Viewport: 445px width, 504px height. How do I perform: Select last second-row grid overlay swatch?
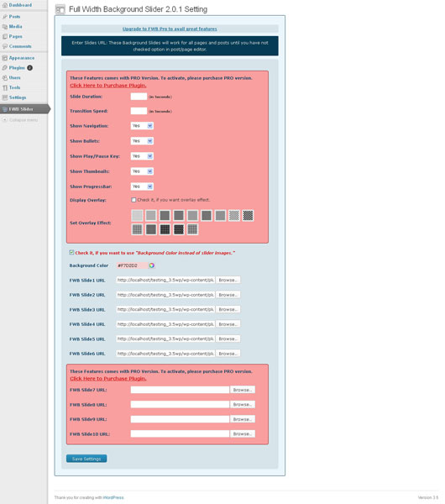coord(192,229)
